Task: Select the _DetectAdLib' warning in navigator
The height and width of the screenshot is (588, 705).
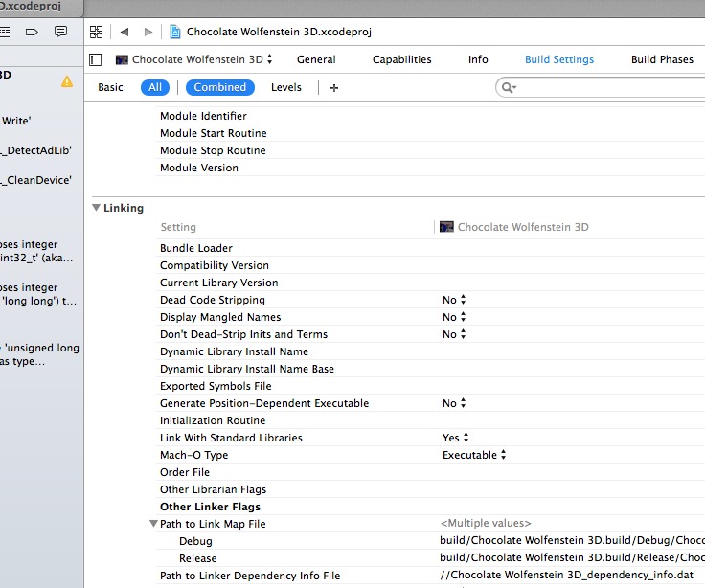Action: [36, 150]
